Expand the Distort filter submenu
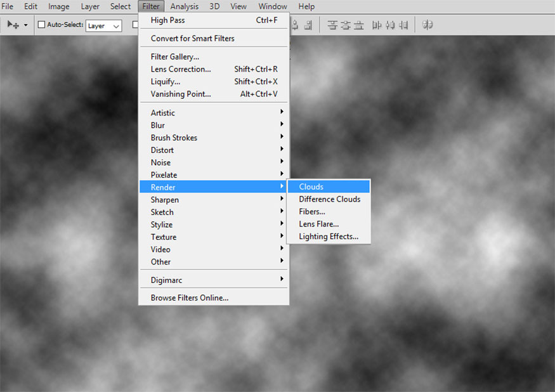 click(214, 150)
